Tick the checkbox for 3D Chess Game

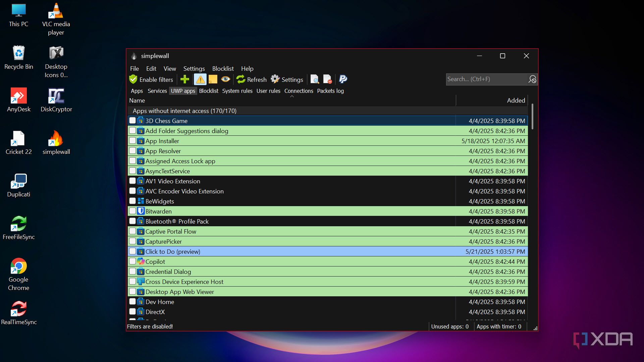click(132, 120)
